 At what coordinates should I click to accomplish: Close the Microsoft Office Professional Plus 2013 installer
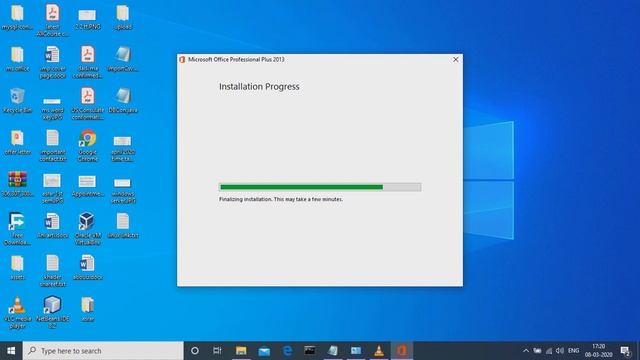pos(456,60)
